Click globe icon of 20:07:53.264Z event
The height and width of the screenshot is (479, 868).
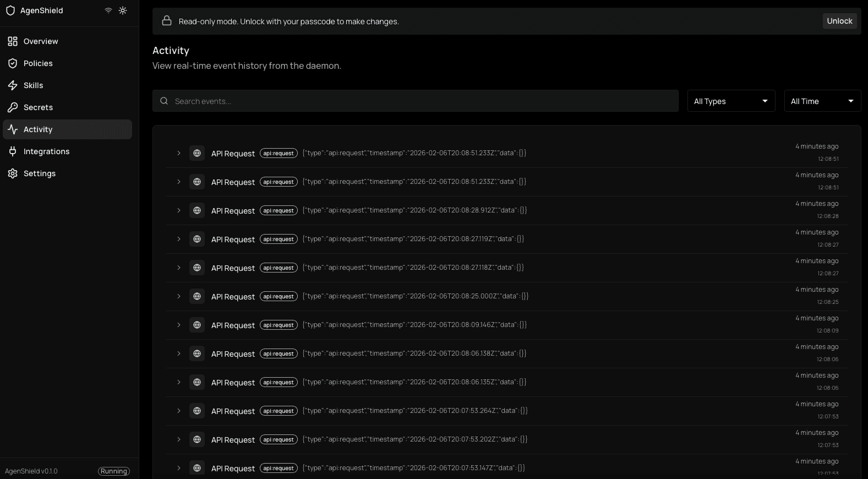point(197,411)
